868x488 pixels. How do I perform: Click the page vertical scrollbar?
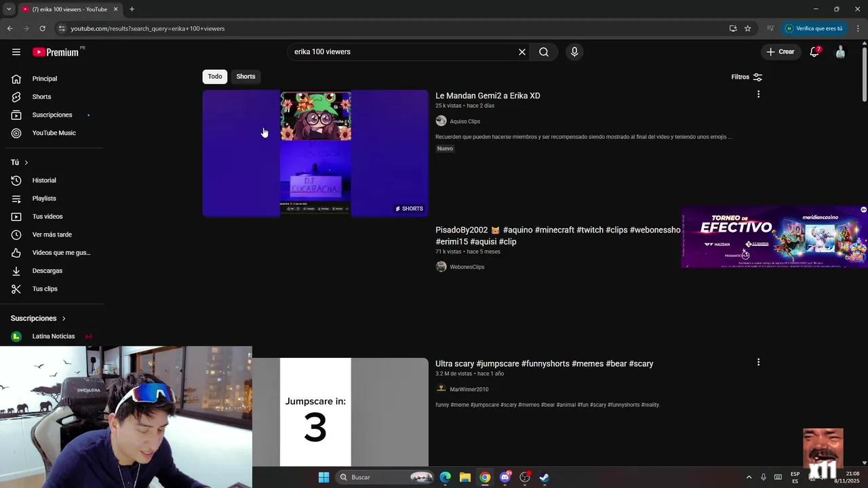[865, 73]
